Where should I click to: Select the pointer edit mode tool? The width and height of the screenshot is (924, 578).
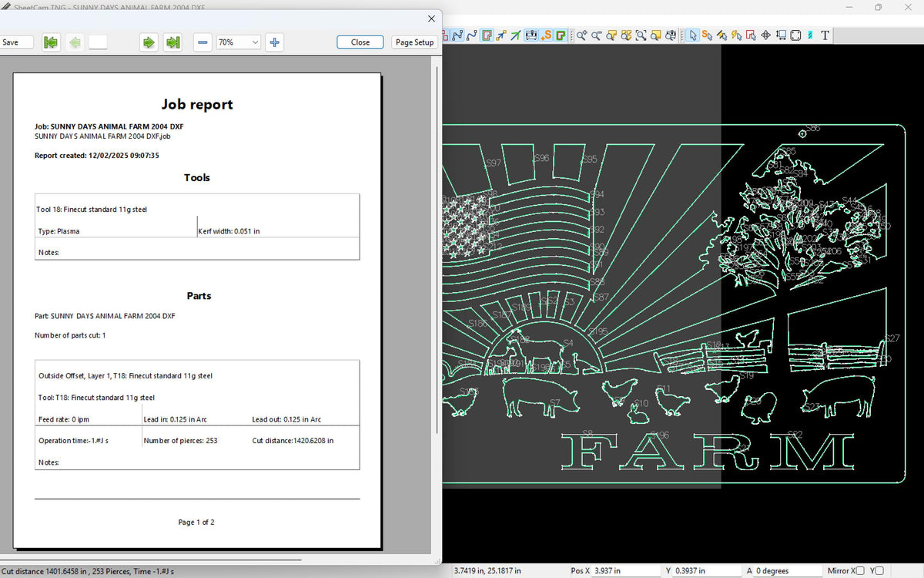tap(693, 35)
